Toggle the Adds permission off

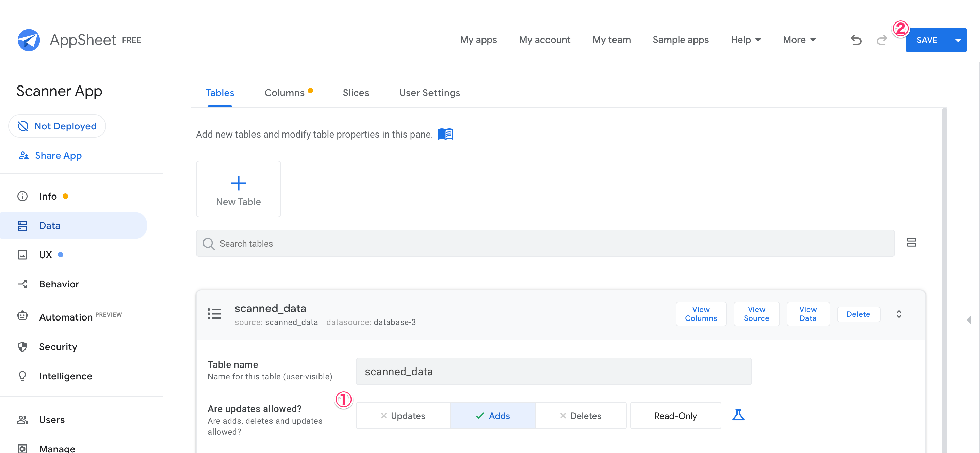(x=493, y=416)
